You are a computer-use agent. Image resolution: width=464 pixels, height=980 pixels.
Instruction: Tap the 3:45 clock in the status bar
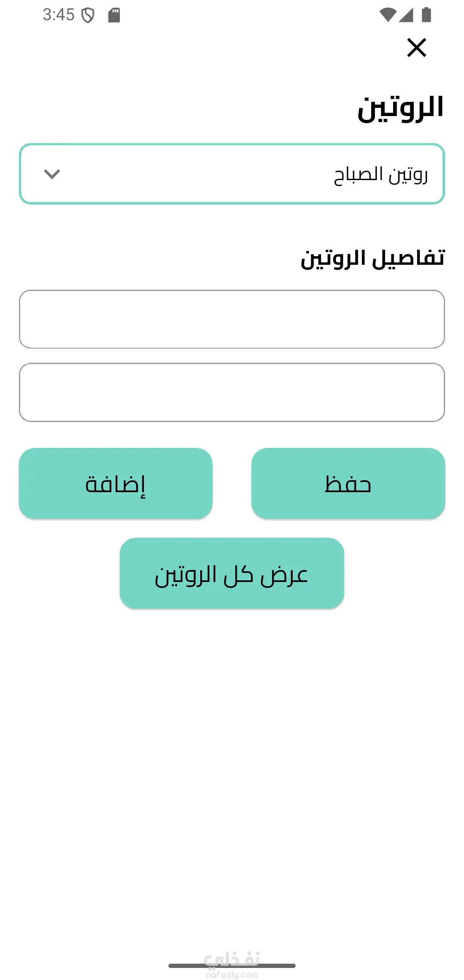coord(58,15)
